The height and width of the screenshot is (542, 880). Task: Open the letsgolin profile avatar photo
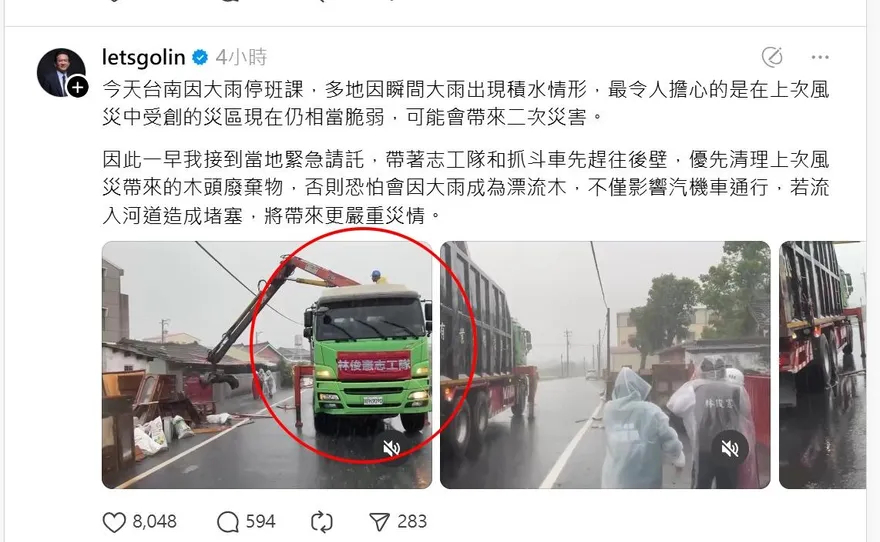[60, 72]
